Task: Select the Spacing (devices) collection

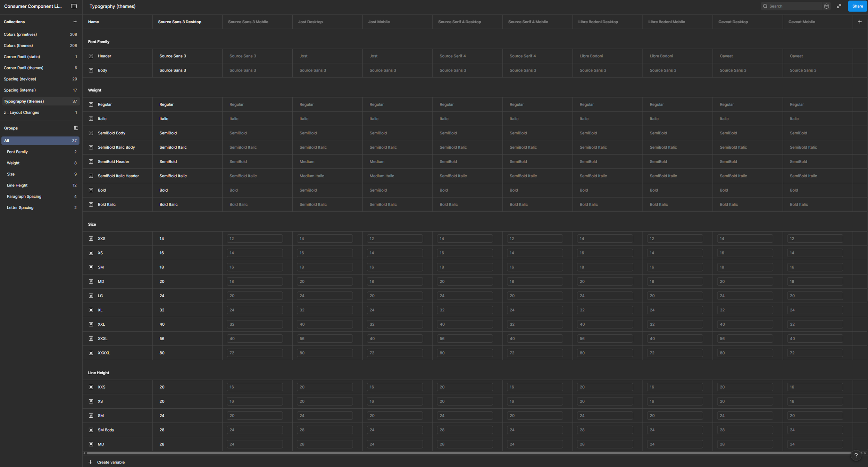Action: click(20, 79)
